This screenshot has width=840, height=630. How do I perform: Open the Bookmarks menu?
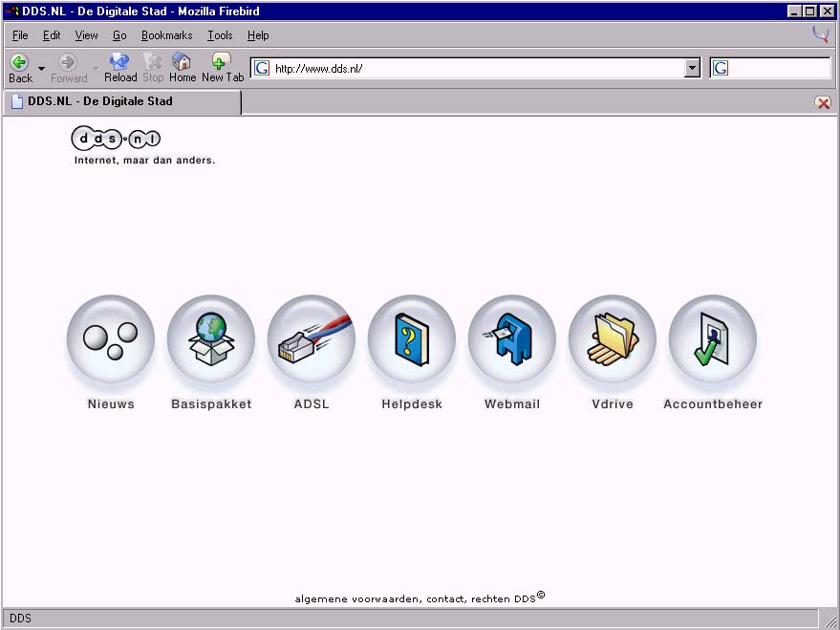point(166,35)
